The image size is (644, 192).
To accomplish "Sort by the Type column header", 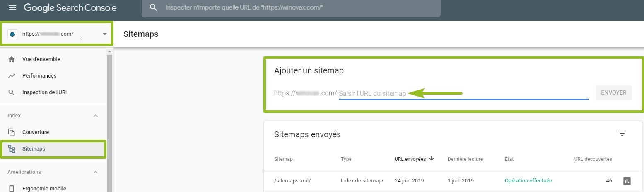I will [346, 159].
